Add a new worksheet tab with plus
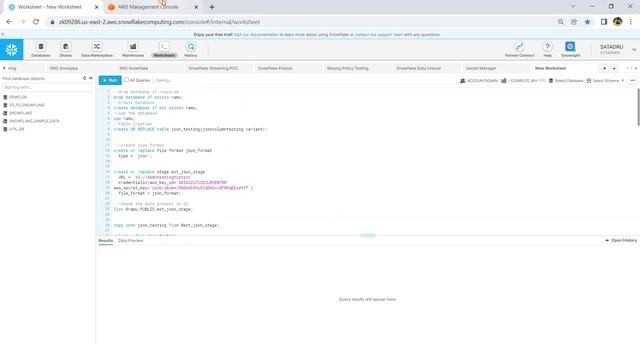The height and width of the screenshot is (360, 640). [x=604, y=68]
